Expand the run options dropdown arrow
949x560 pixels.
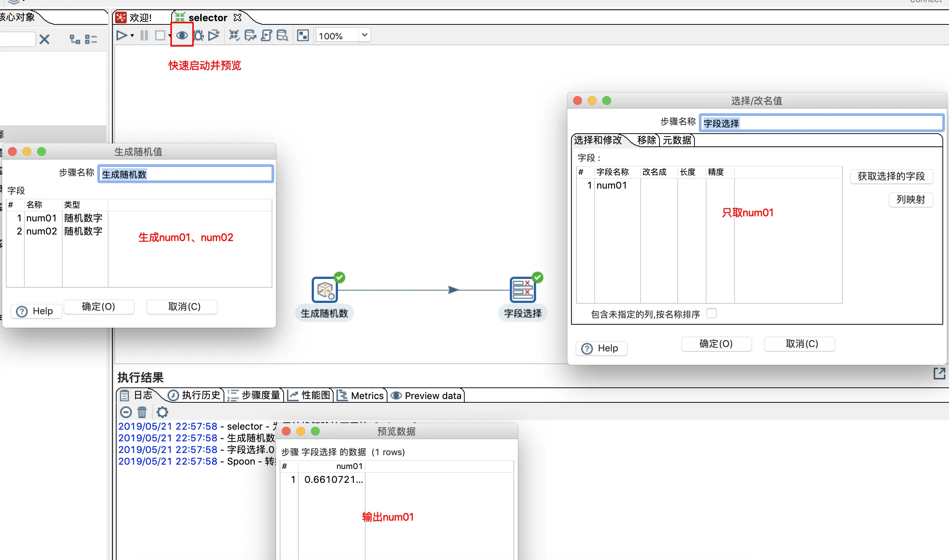132,35
